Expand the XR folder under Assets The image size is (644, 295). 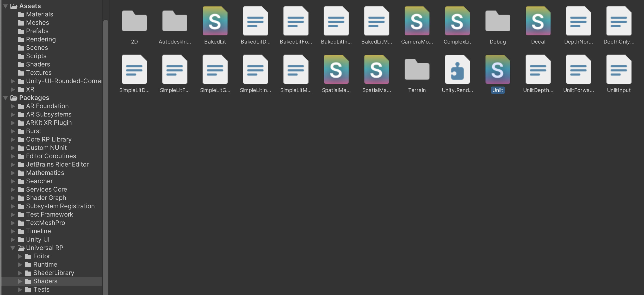pos(13,89)
